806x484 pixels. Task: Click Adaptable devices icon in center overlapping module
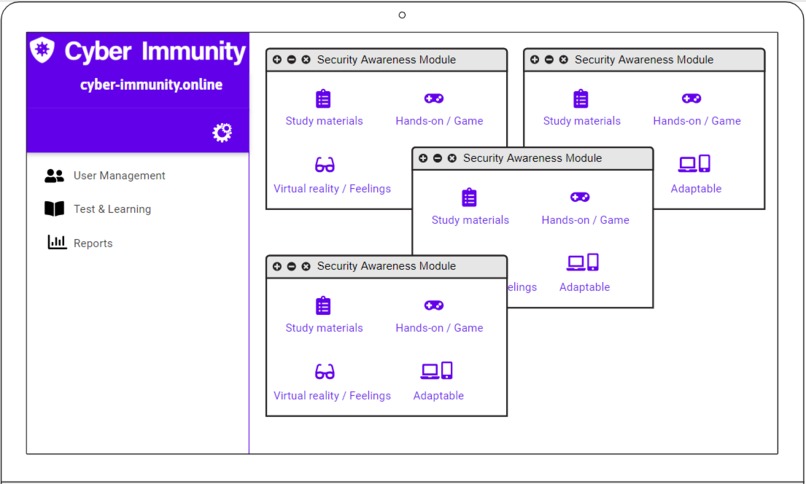[583, 262]
